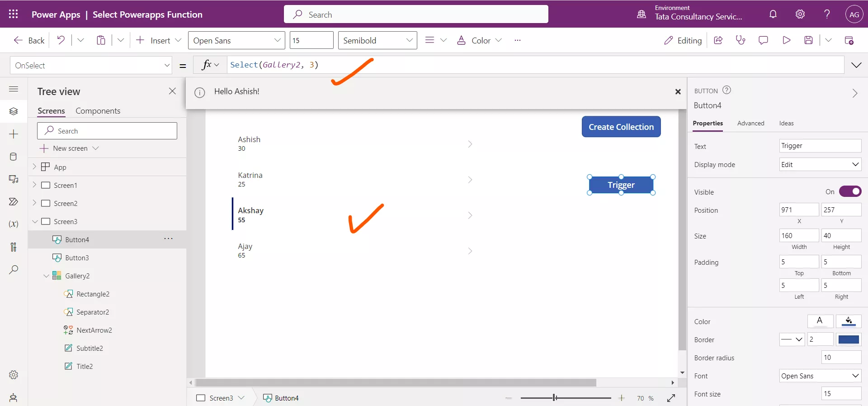Click New screen in tree view
Viewport: 868px width, 406px height.
pos(69,148)
